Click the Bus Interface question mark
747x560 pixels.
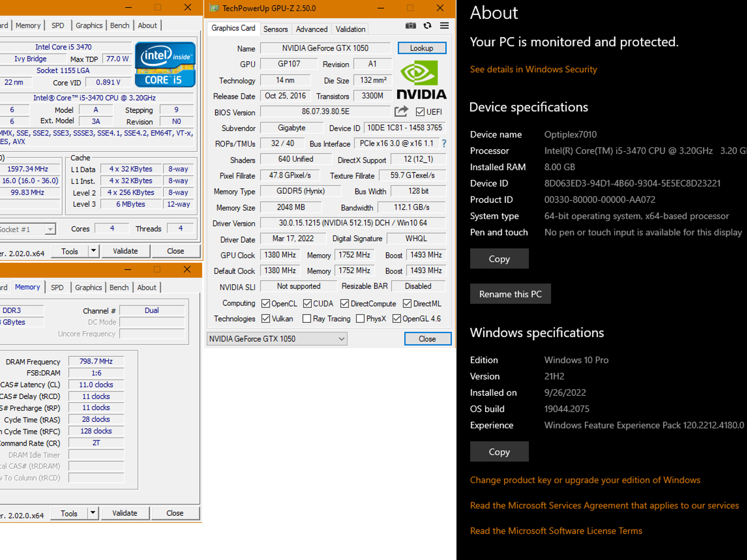[x=444, y=143]
